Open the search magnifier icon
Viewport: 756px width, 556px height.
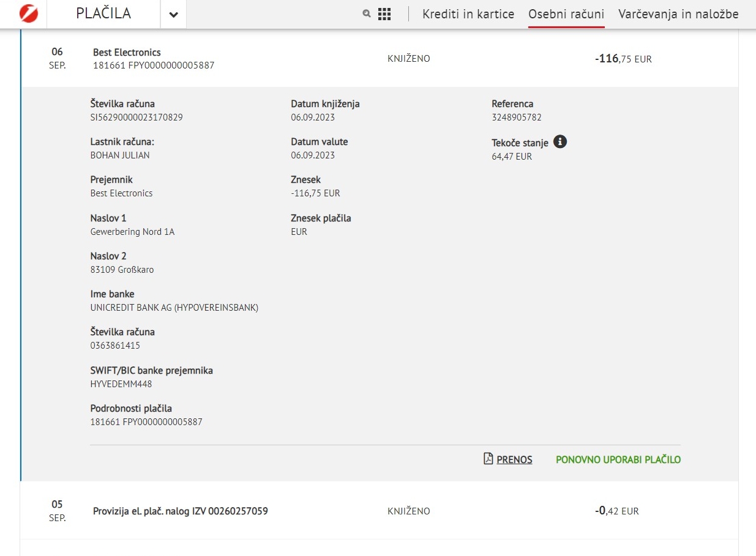coord(367,13)
